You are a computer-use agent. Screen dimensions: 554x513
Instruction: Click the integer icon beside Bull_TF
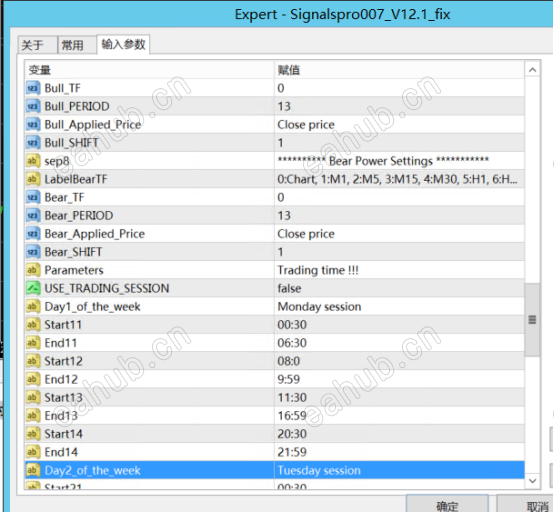click(x=33, y=88)
